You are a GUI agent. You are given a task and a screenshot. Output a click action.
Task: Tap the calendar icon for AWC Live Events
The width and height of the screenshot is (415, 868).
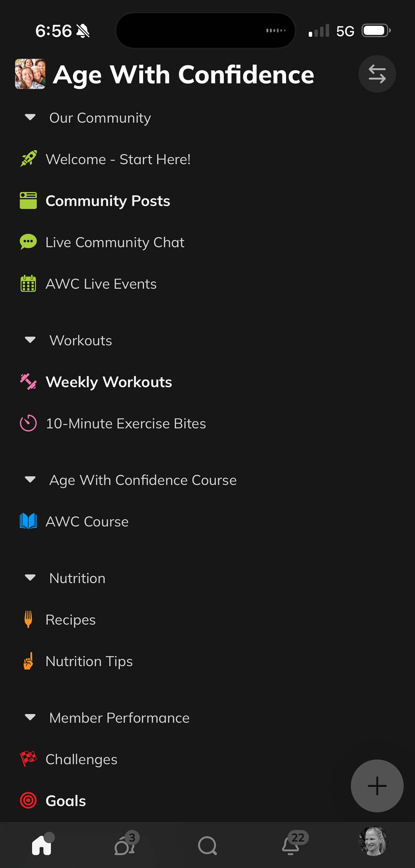[28, 284]
